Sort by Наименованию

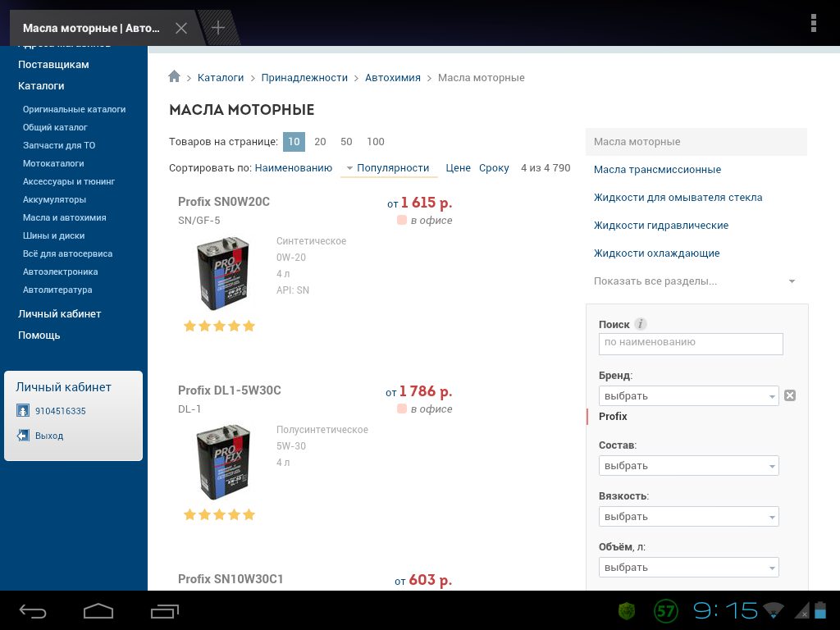[294, 167]
